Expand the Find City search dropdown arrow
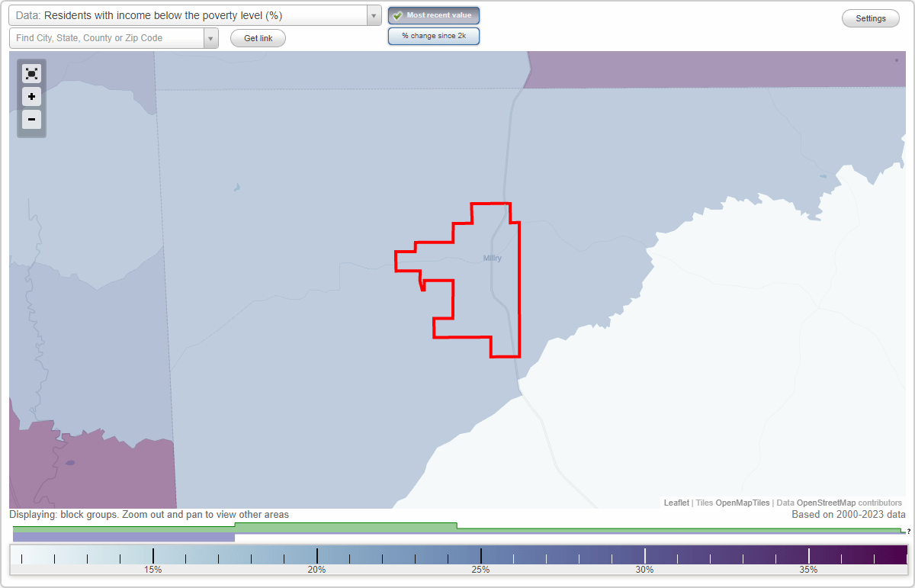This screenshot has height=588, width=915. click(211, 37)
